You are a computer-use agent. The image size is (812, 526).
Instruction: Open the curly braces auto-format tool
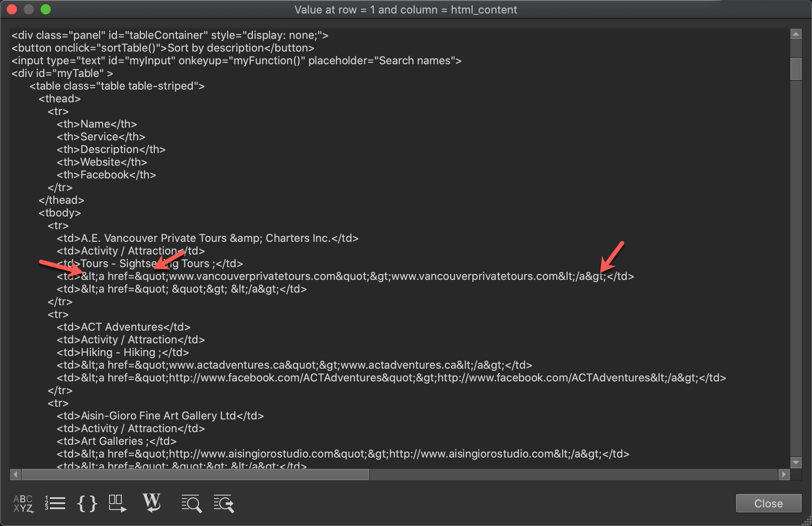(87, 504)
